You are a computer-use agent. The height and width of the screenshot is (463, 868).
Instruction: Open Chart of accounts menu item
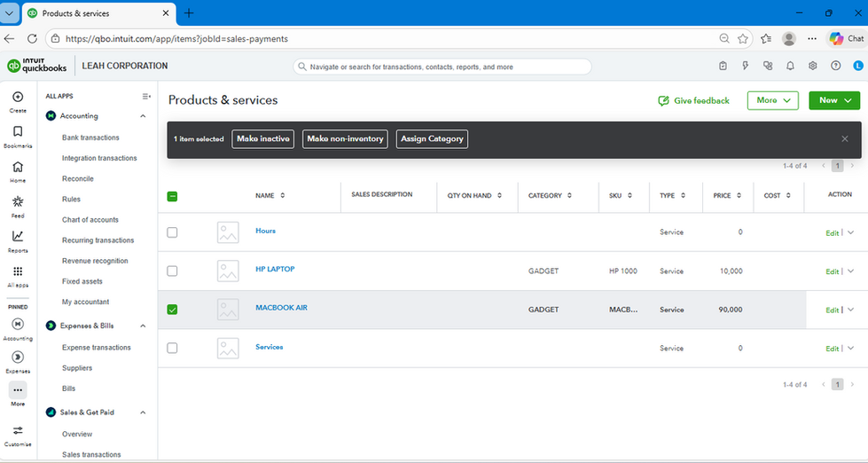pos(90,220)
